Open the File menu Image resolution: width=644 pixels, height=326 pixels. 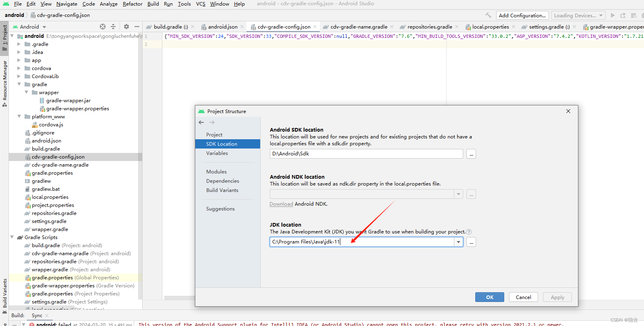[x=18, y=4]
